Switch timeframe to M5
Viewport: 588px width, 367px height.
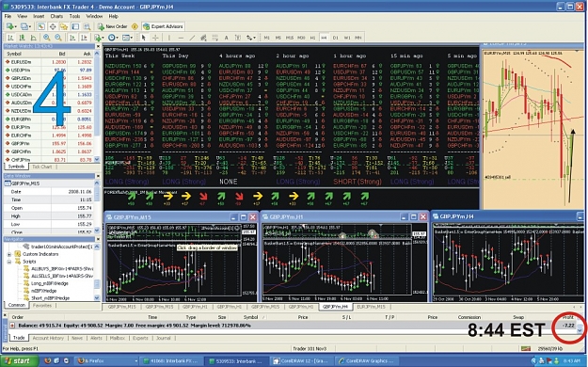pyautogui.click(x=278, y=38)
